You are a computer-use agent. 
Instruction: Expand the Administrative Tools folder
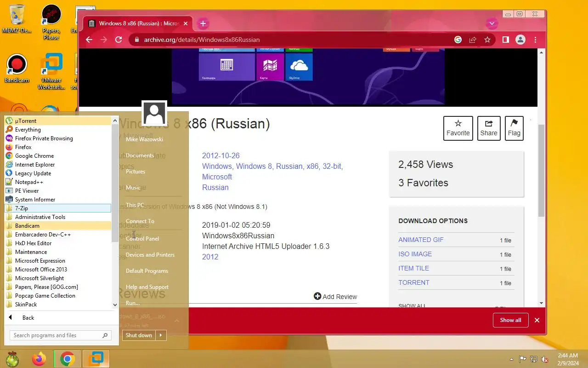[58, 217]
